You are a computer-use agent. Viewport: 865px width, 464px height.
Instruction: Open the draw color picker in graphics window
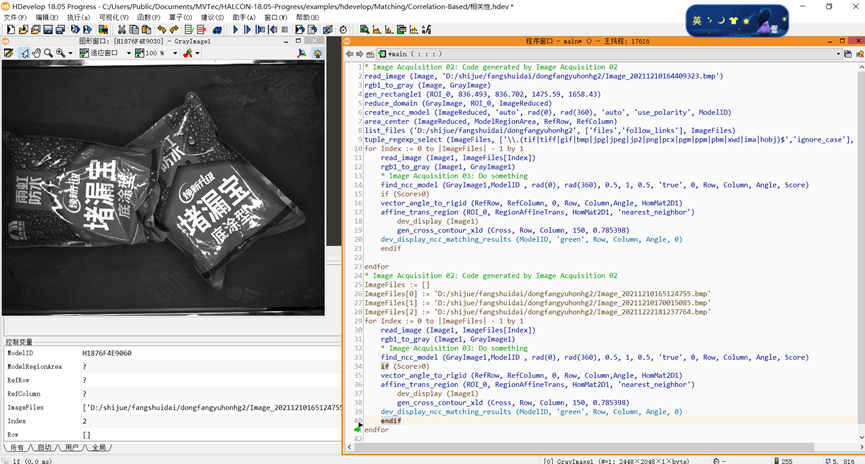[188, 53]
